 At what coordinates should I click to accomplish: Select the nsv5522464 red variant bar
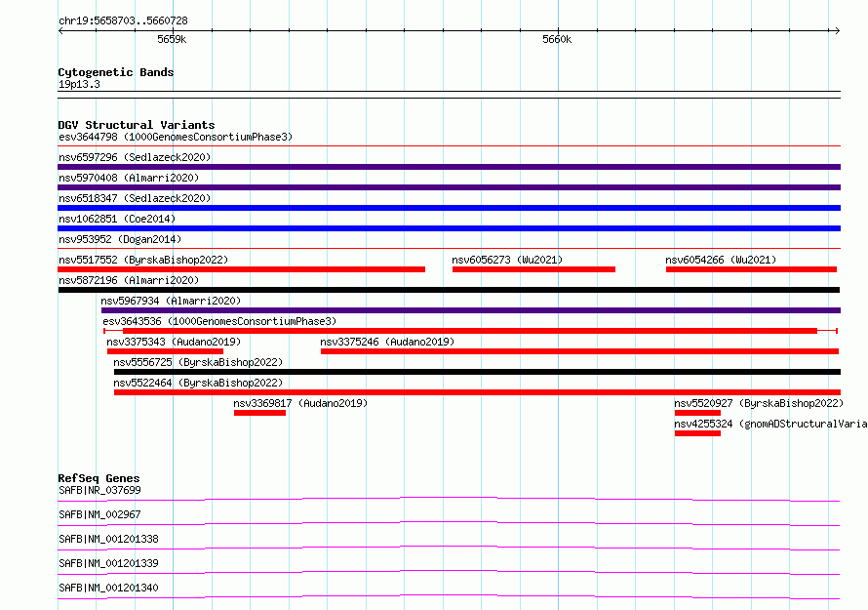pyautogui.click(x=477, y=392)
